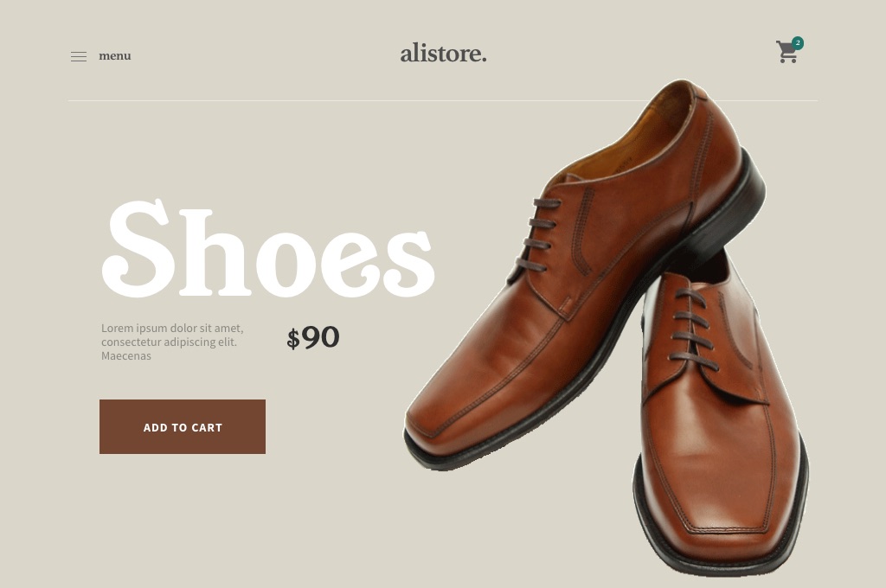The image size is (886, 588).
Task: Click the green cart badge showing 2
Action: [797, 43]
